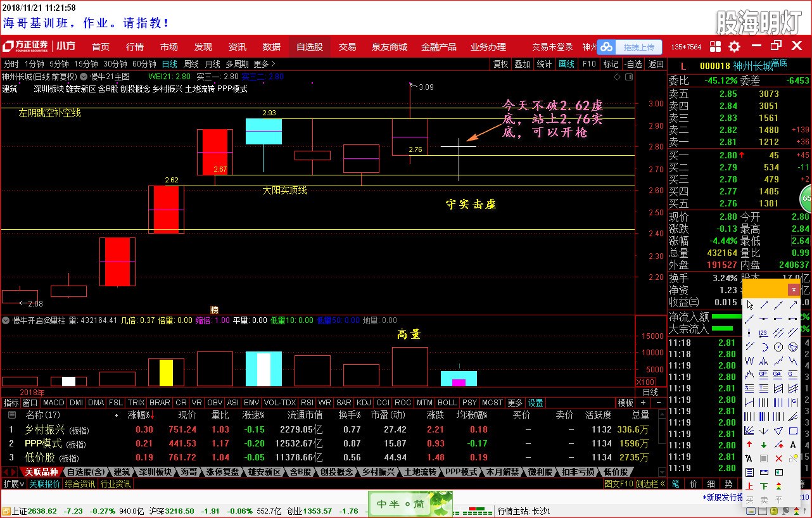Screen dimensions: 812x518
Task: Select MACD indicator tab
Action: [54, 403]
